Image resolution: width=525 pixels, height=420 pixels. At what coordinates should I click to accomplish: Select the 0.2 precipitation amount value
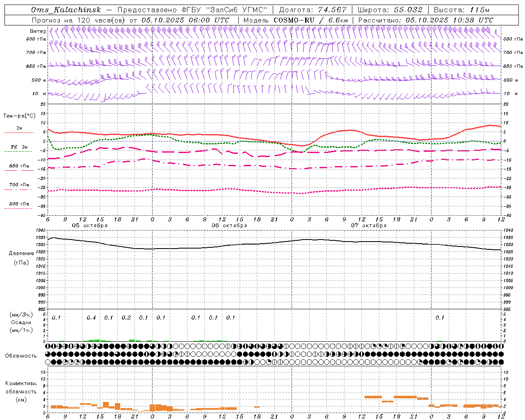click(126, 317)
